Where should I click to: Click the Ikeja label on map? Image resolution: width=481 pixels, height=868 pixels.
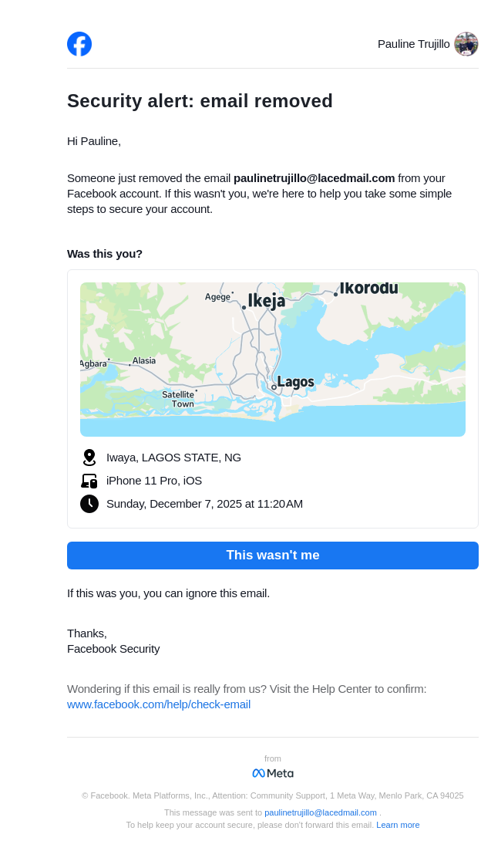[x=266, y=301]
